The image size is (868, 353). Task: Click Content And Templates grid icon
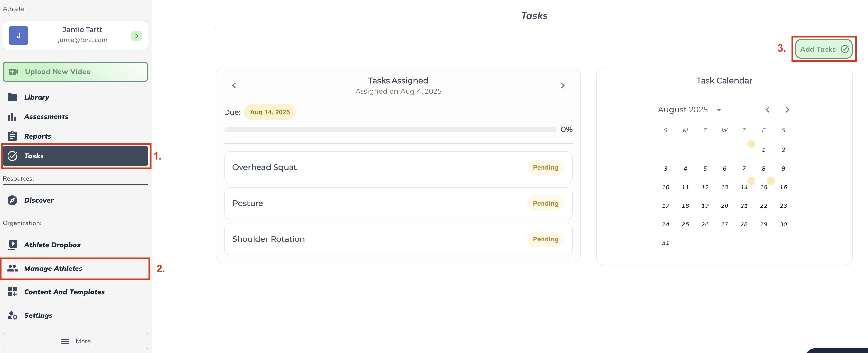coord(12,292)
